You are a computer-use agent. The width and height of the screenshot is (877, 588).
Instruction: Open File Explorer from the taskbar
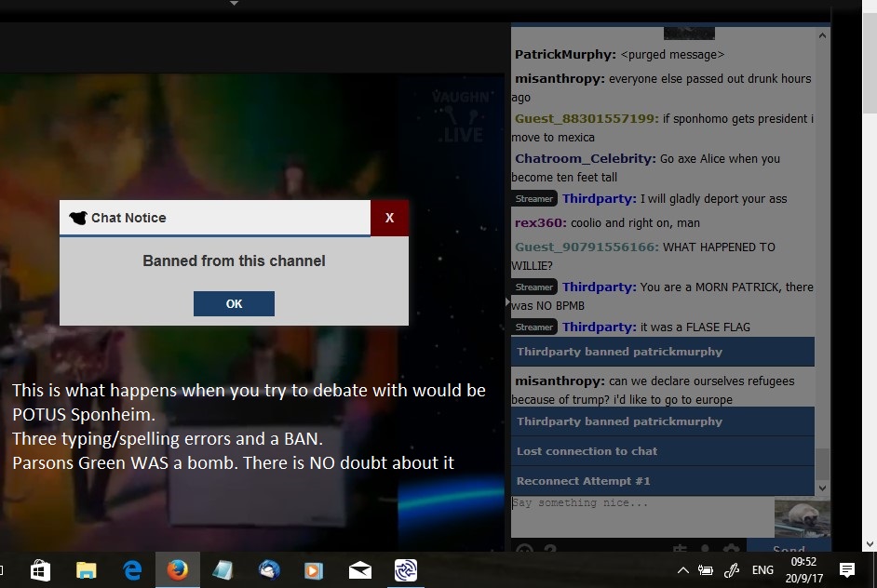86,569
